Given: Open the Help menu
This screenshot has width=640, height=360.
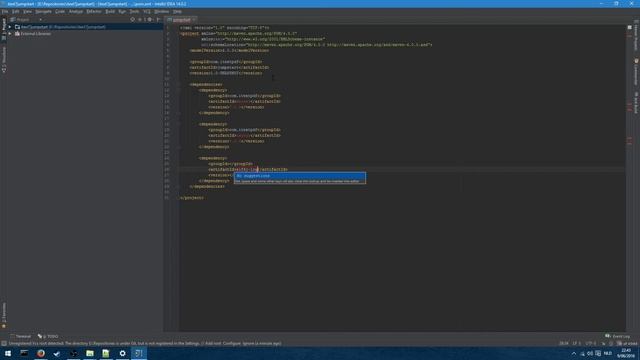Looking at the screenshot, I should tap(177, 11).
